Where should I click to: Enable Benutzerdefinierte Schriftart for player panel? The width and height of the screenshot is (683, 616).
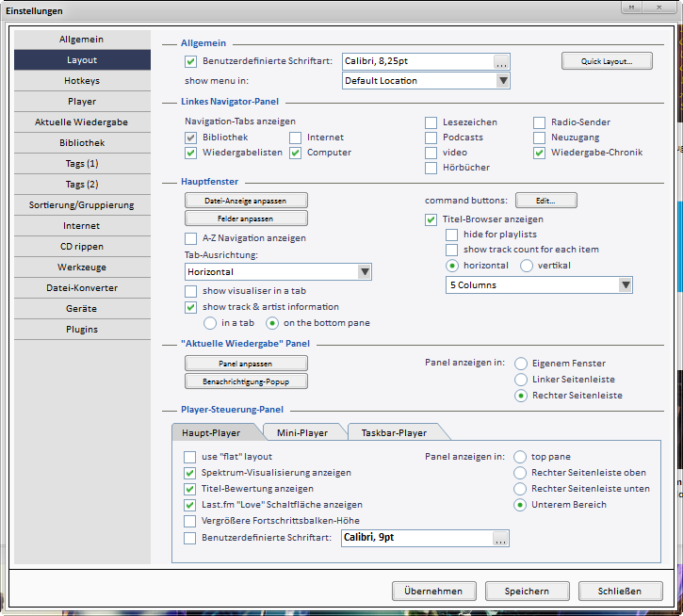tap(190, 538)
